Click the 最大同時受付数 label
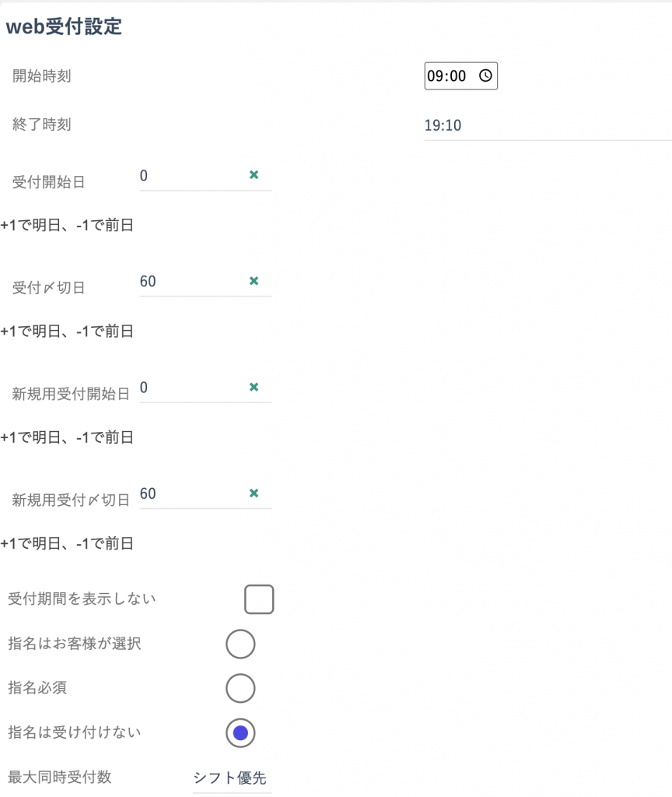The image size is (672, 797). click(x=59, y=778)
